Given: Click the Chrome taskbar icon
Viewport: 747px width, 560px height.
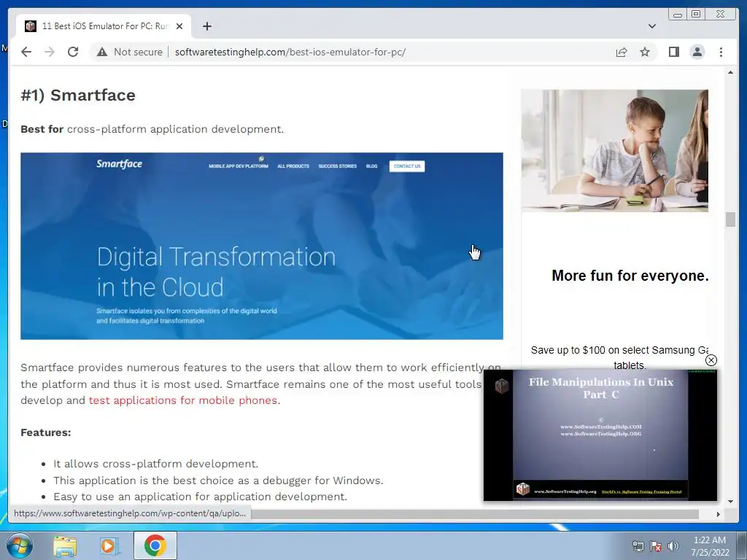Looking at the screenshot, I should pyautogui.click(x=155, y=546).
